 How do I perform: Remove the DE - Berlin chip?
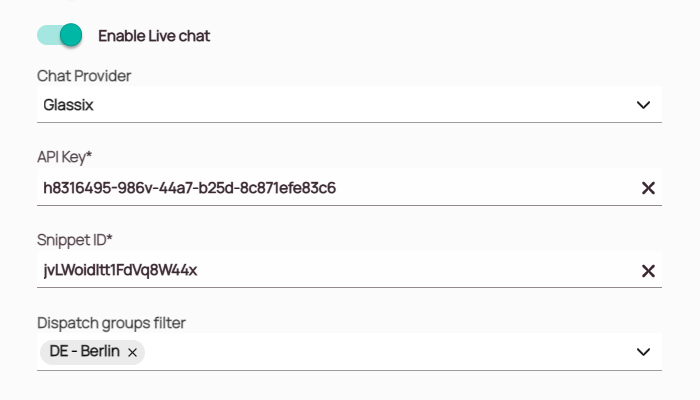132,352
